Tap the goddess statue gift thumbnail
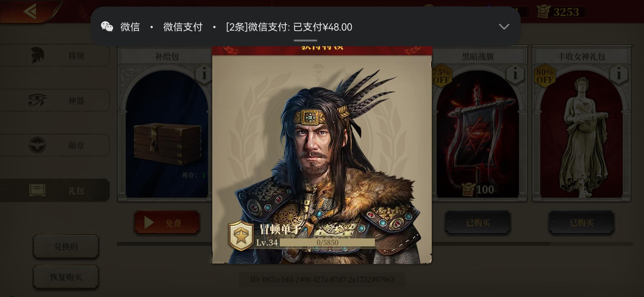 pyautogui.click(x=581, y=135)
